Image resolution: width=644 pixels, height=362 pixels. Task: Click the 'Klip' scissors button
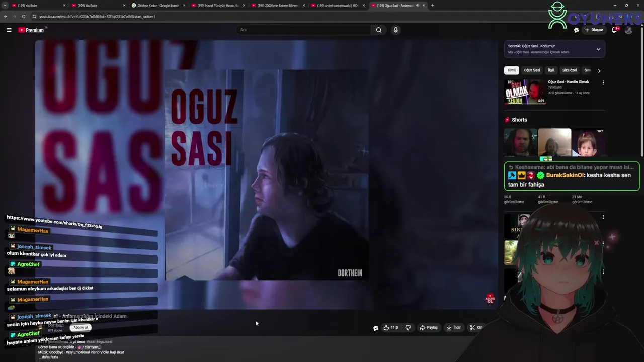click(476, 328)
